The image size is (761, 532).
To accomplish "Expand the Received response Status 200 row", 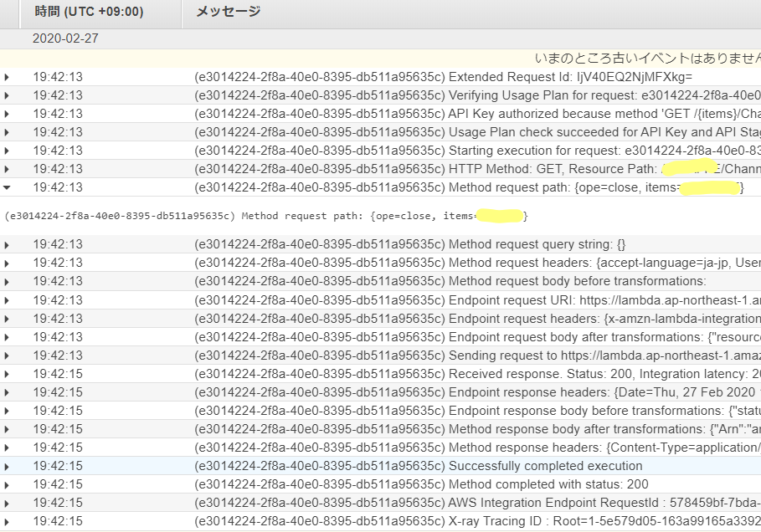I will coord(7,375).
